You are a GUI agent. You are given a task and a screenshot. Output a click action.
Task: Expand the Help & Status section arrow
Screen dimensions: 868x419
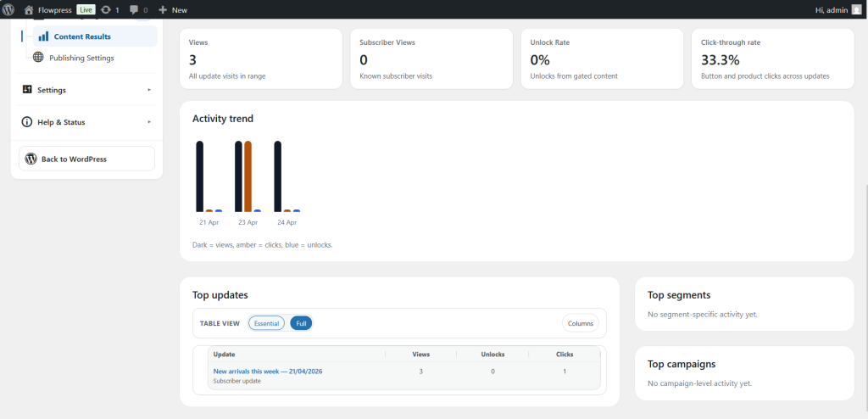coord(149,122)
